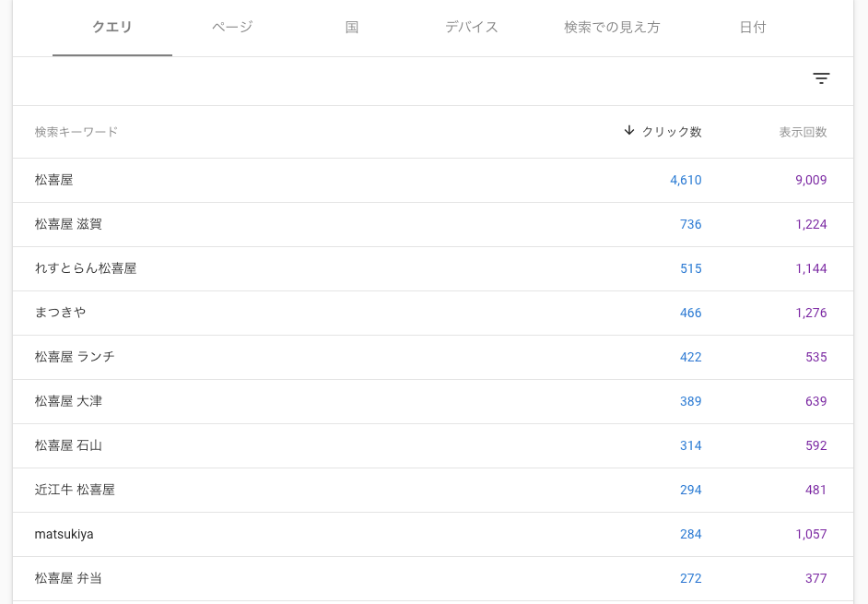
Task: Open the れすとらん松喜屋 query row
Action: coord(86,268)
